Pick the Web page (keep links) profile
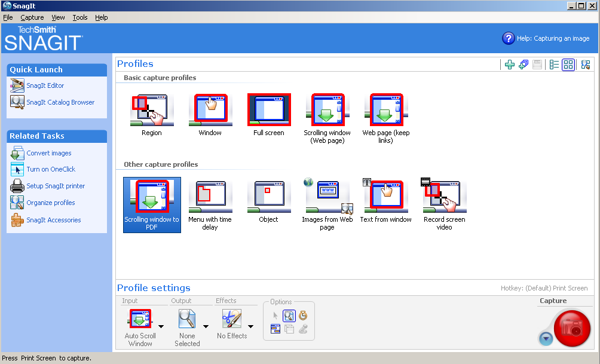Viewport: 600px width, 364px height. (385, 119)
